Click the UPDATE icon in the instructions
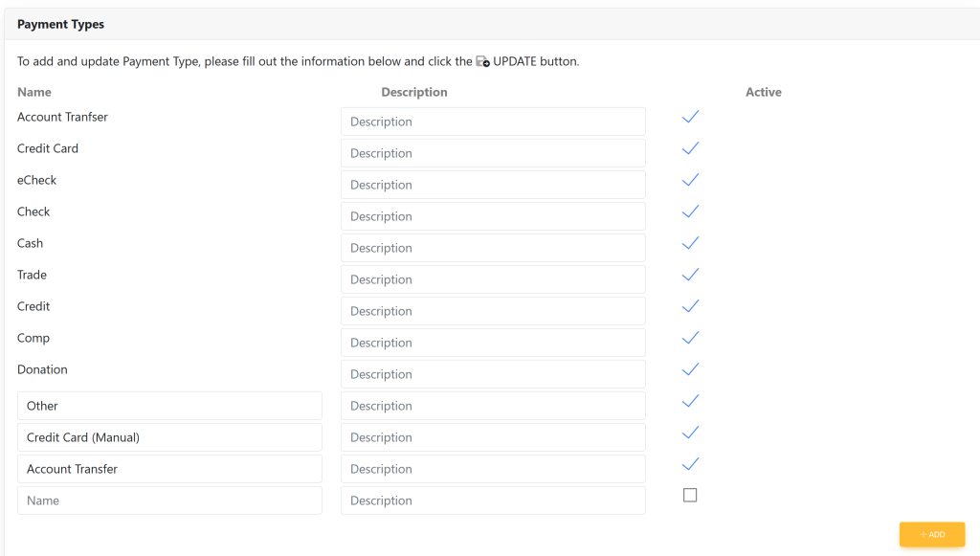The width and height of the screenshot is (980, 556). click(x=483, y=62)
